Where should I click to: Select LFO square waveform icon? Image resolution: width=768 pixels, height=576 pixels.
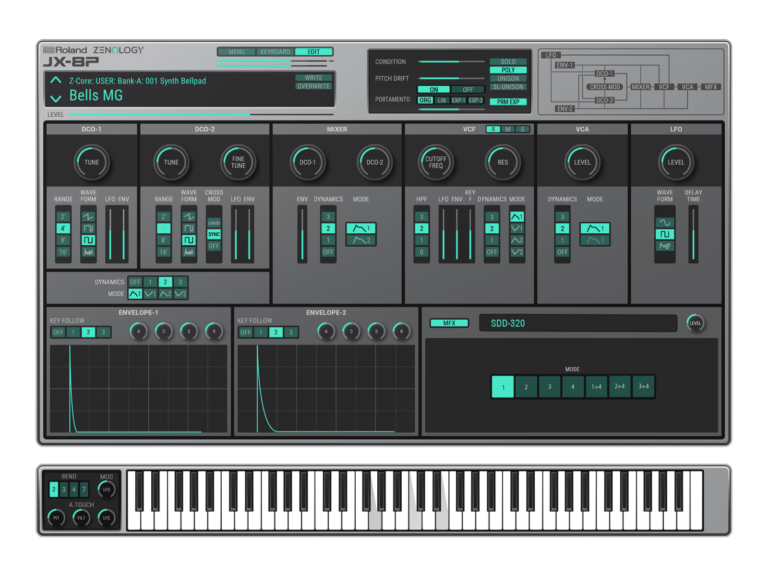pyautogui.click(x=665, y=234)
